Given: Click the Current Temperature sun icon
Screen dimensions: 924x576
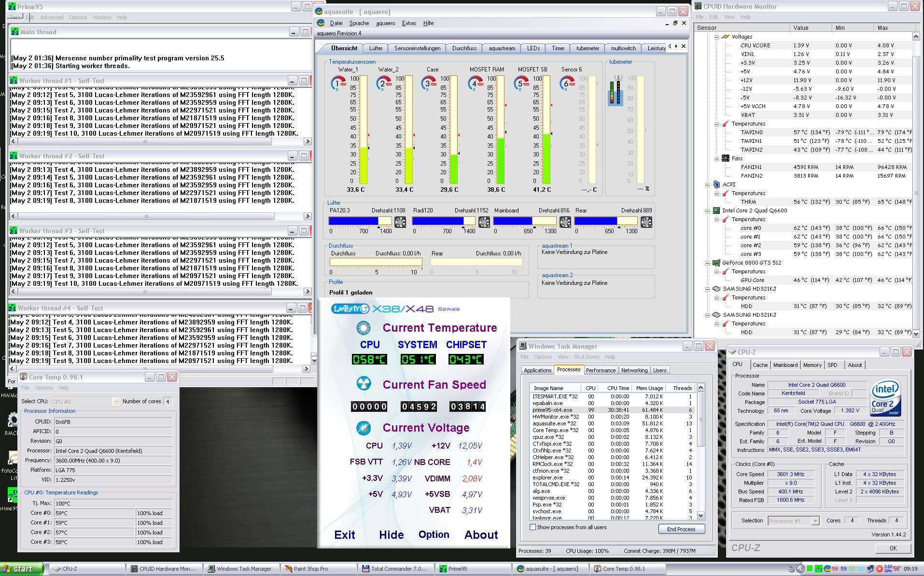Looking at the screenshot, I should click(x=363, y=328).
